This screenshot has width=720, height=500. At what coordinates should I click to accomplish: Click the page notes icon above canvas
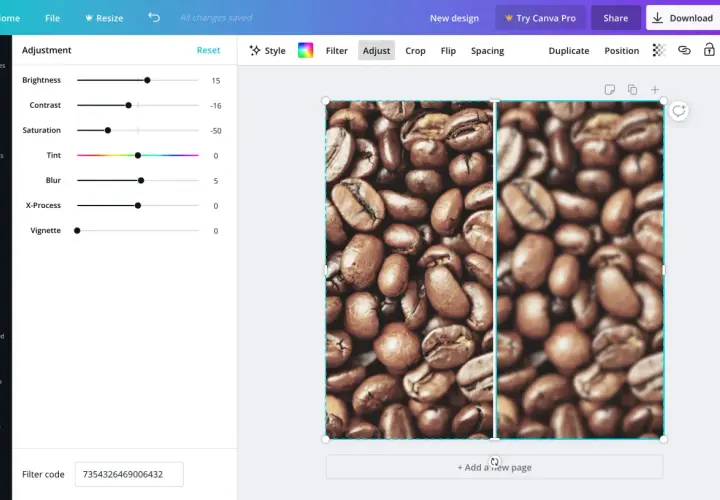click(x=610, y=90)
